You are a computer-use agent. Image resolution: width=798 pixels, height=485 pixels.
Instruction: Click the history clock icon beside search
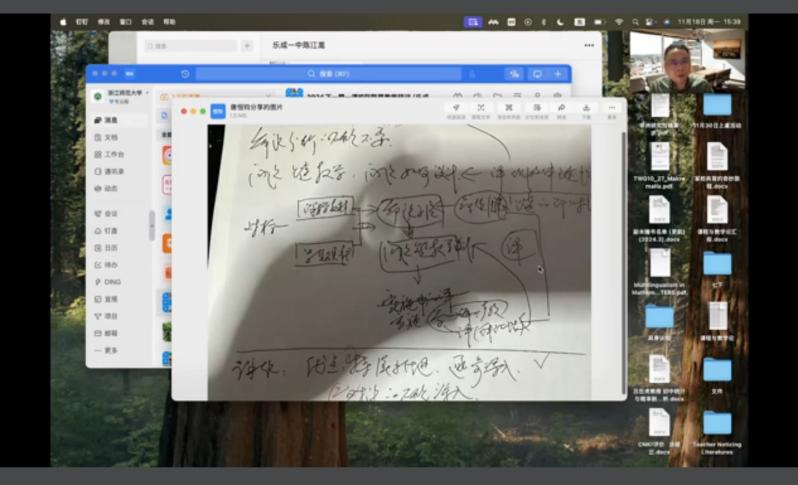[x=185, y=74]
